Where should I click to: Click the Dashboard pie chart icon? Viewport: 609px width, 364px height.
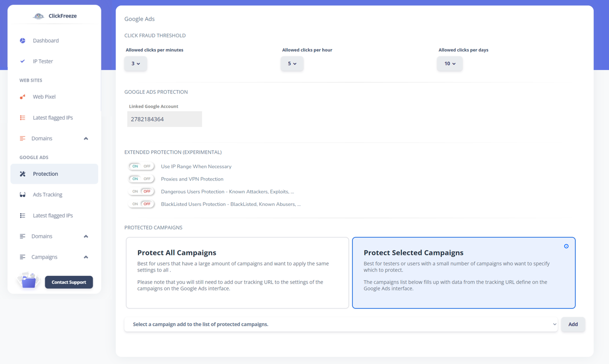[23, 41]
